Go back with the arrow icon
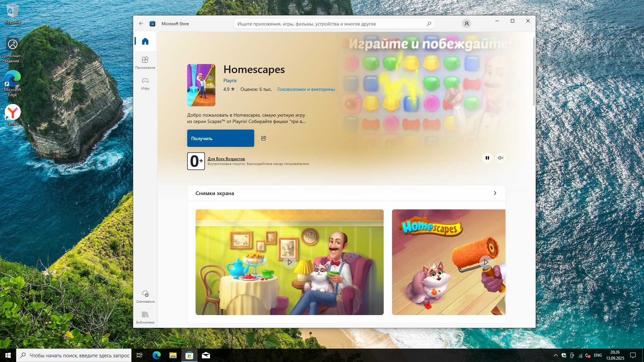Screen dimensions: 644x362 pos(141,23)
